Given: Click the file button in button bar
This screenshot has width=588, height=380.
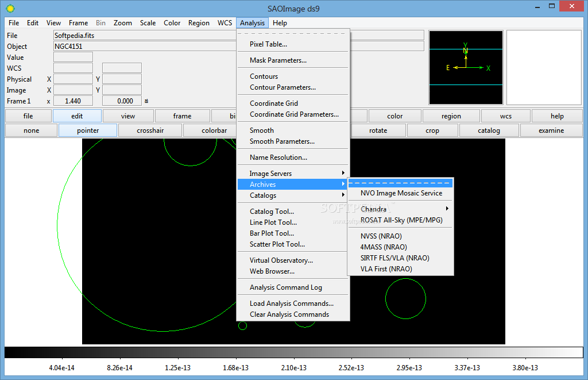Looking at the screenshot, I should click(28, 116).
